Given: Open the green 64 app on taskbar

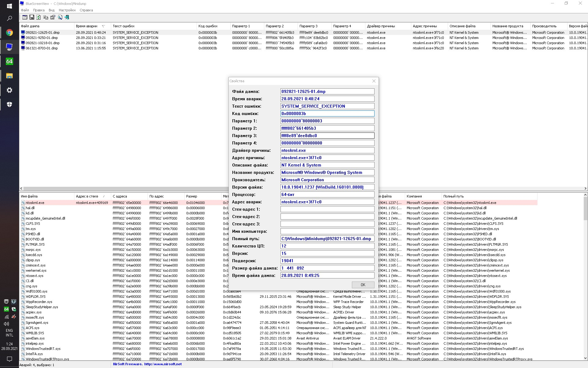Looking at the screenshot, I should [9, 61].
